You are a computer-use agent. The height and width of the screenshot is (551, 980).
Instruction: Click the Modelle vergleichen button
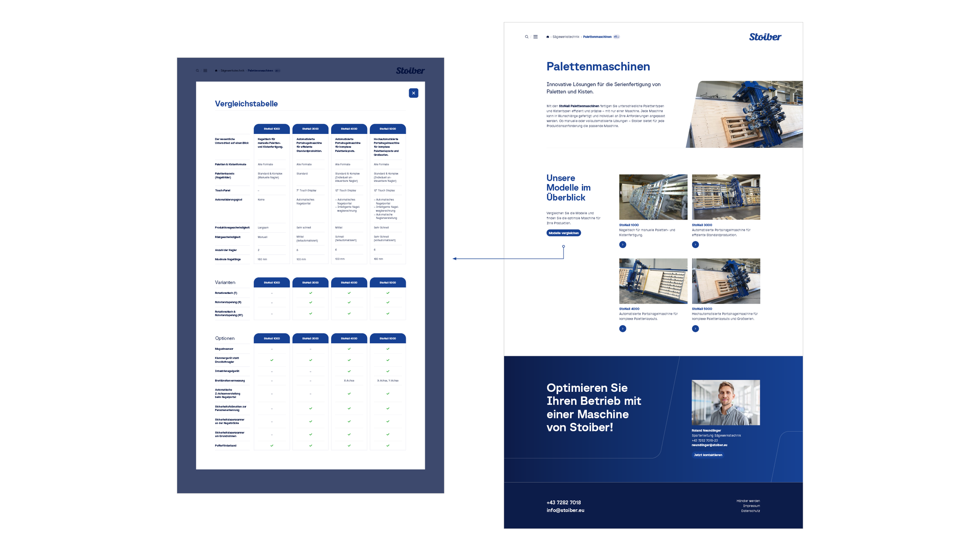563,233
